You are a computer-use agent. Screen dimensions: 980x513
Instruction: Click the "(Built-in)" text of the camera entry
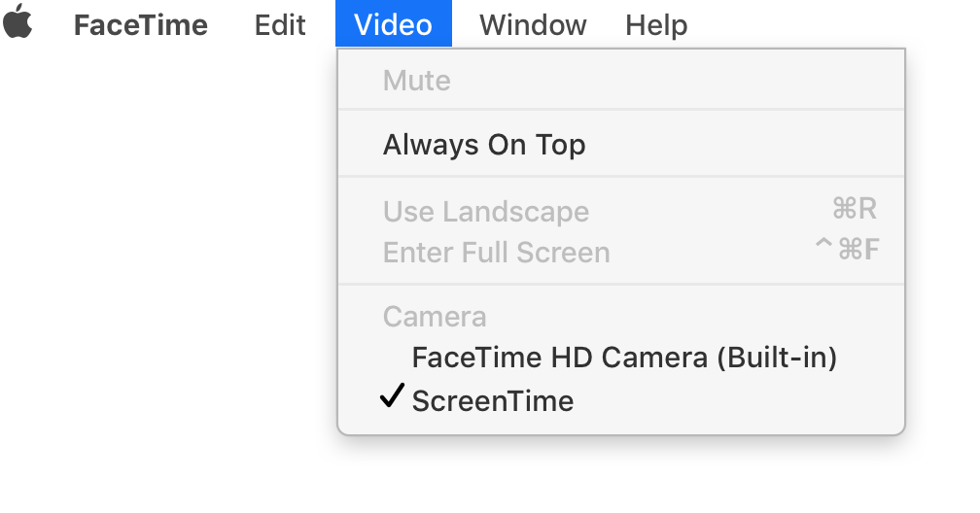pos(776,358)
